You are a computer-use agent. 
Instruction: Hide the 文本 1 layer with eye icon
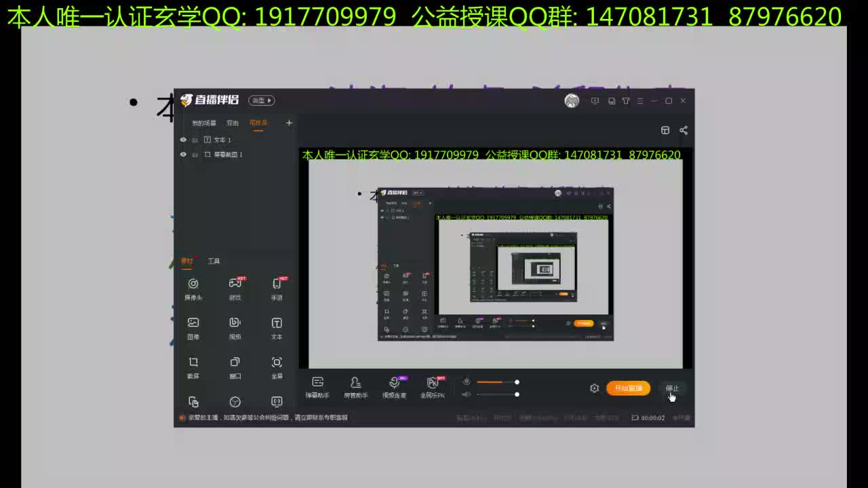point(182,140)
